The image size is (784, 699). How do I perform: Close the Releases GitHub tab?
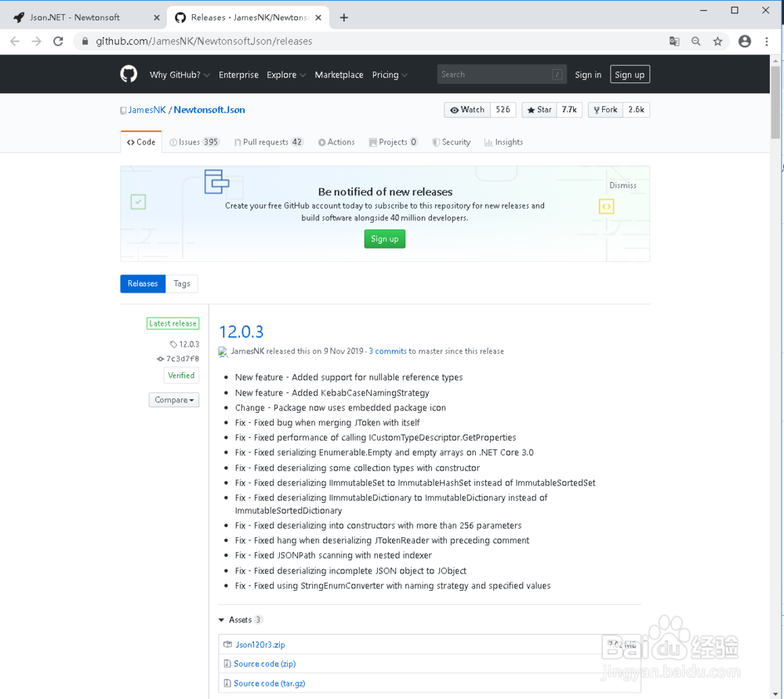click(318, 17)
